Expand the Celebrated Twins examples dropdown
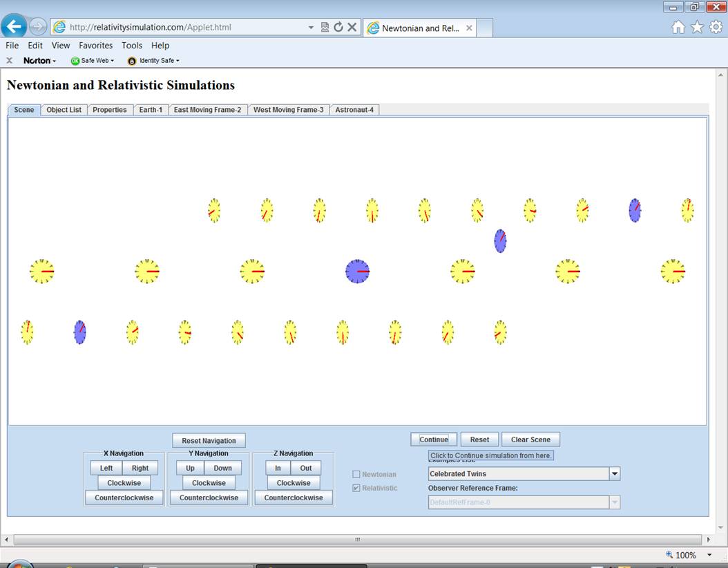This screenshot has height=568, width=728. click(614, 474)
